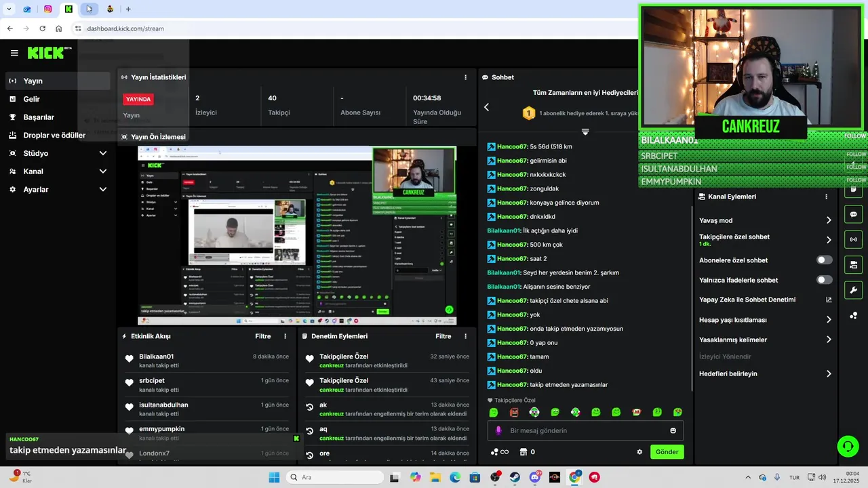Expand the Kanal sidebar section
Screen dimensions: 868x488
58,171
